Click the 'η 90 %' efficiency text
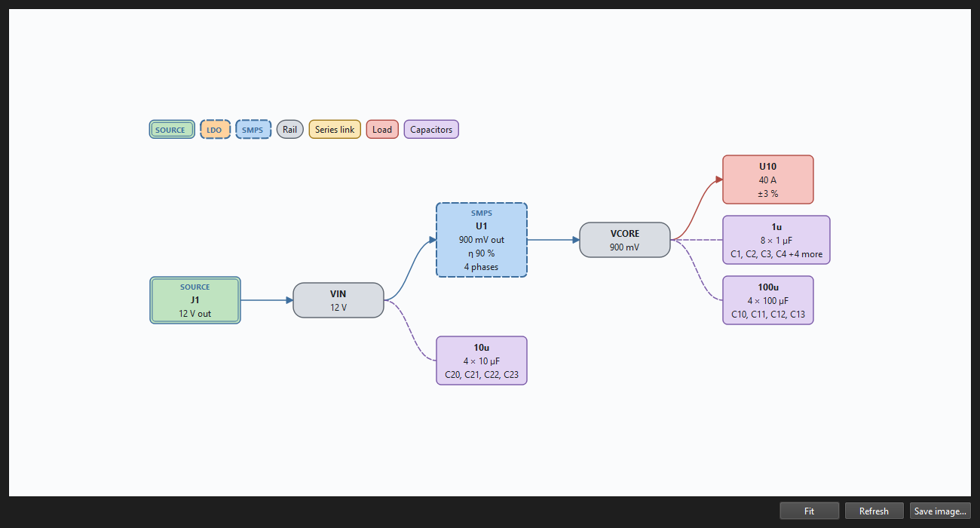 pos(482,253)
